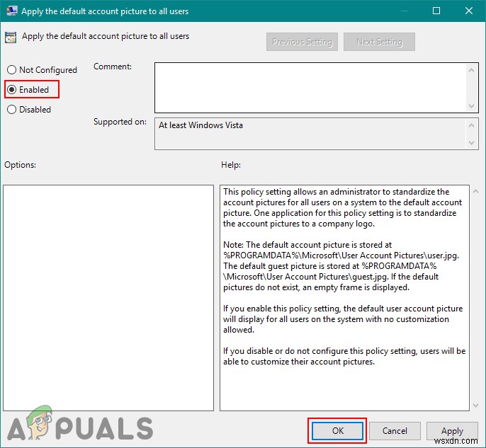
Task: Close the policy dialog window
Action: click(469, 11)
